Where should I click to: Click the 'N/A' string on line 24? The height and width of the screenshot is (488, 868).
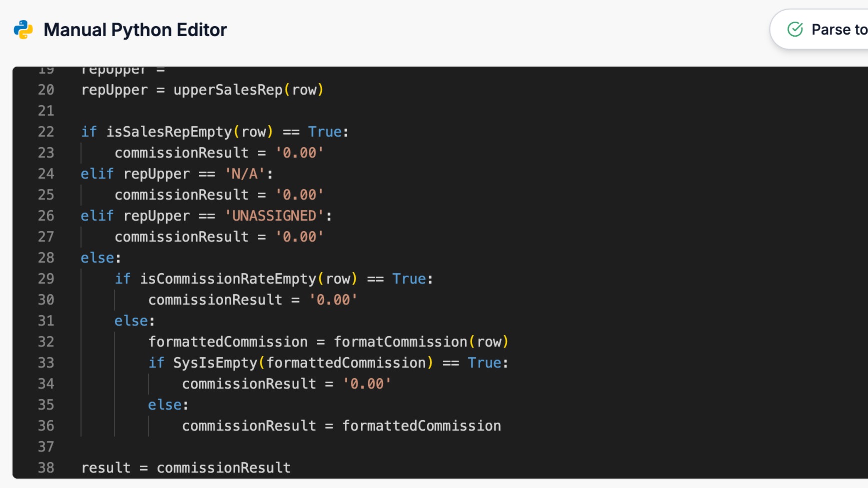[245, 174]
